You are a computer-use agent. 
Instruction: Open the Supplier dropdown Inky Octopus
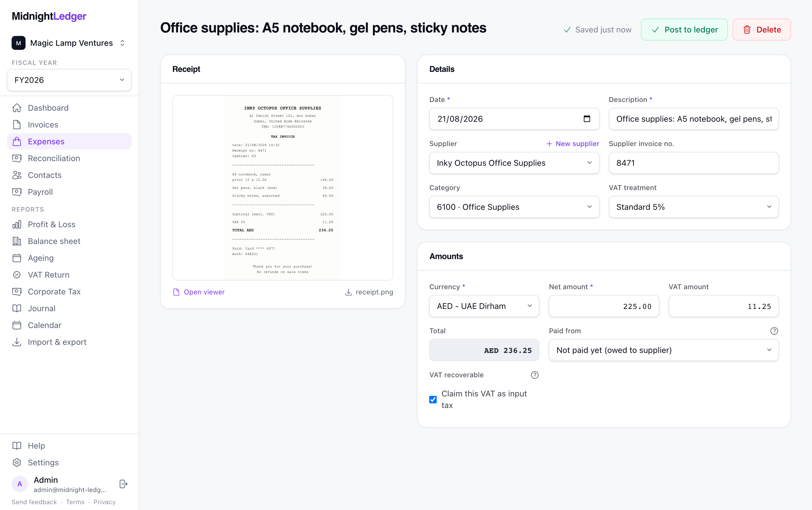pos(514,163)
